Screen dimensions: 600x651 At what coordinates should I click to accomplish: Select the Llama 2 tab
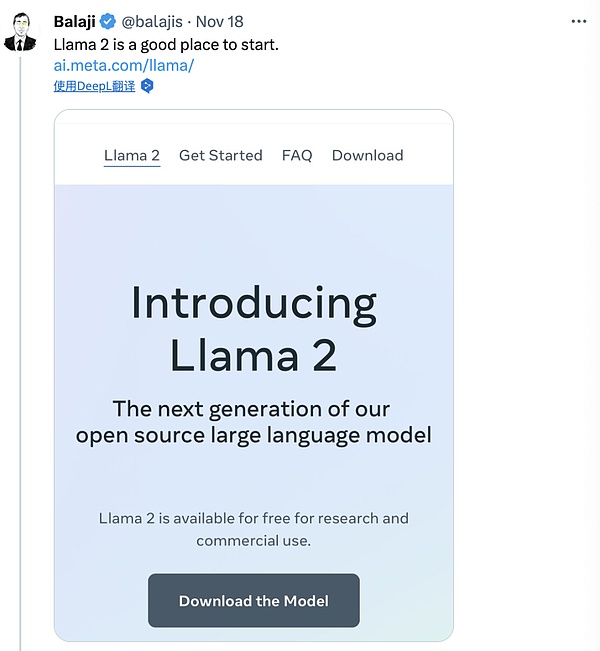coord(132,155)
